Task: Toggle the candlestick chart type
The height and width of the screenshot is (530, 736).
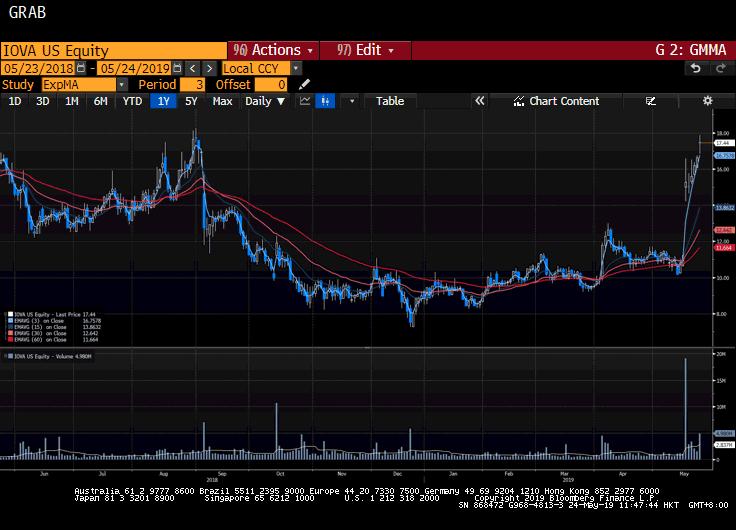Action: 325,101
